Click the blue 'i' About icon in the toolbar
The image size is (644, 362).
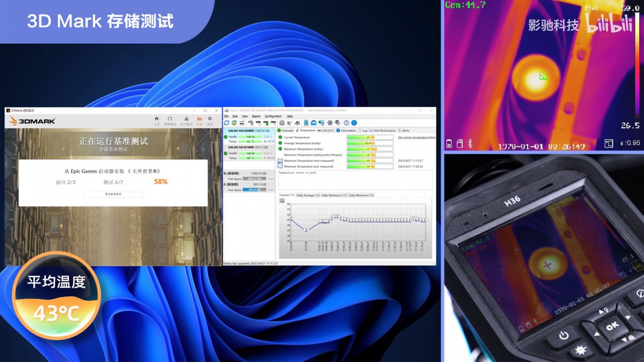pos(354,123)
